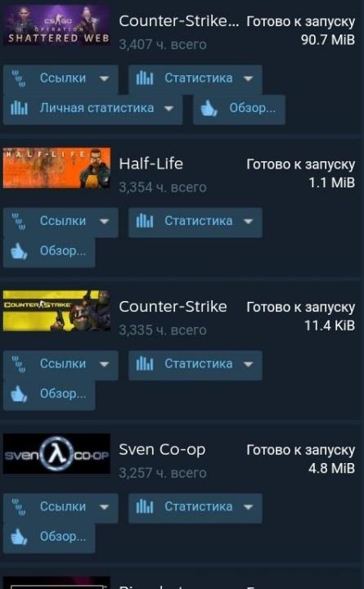This screenshot has height=589, width=364.
Task: Click yellow Counter-Strike banner thumbnail
Action: pos(56,311)
